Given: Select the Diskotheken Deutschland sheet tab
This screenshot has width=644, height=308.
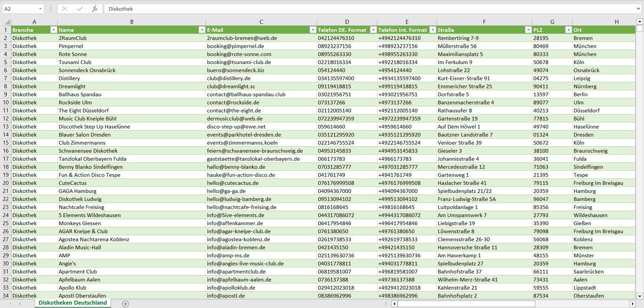Looking at the screenshot, I should click(x=73, y=303).
